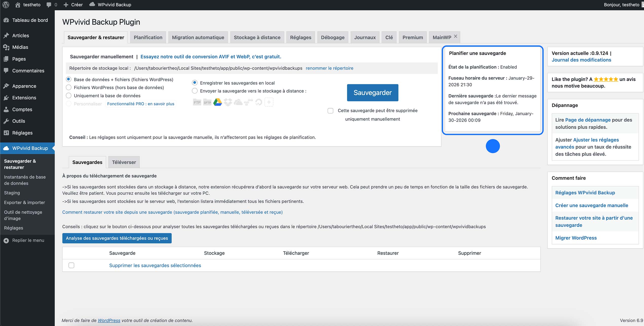
Task: Check the manual-only deletion checkbox
Action: 330,110
